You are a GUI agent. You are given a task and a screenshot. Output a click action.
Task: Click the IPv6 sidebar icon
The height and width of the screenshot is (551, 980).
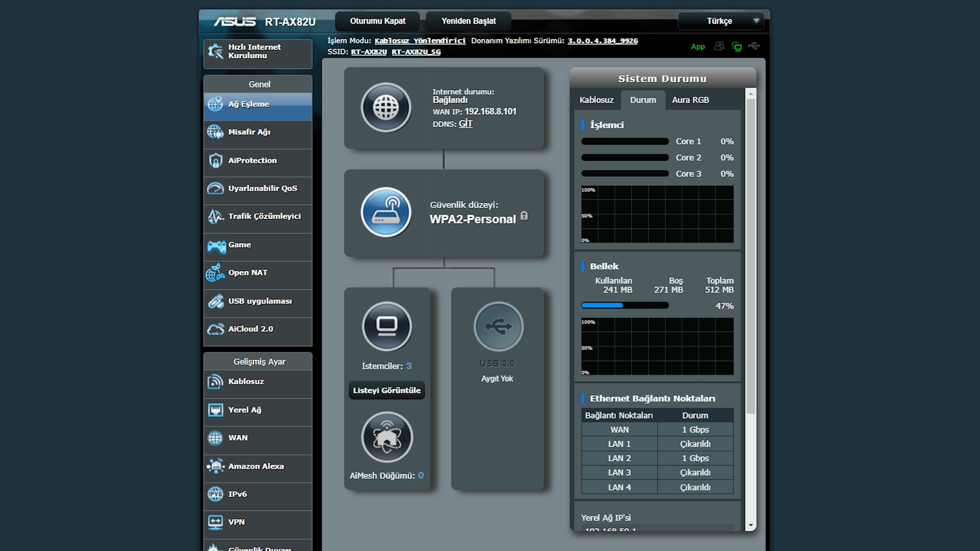[215, 494]
